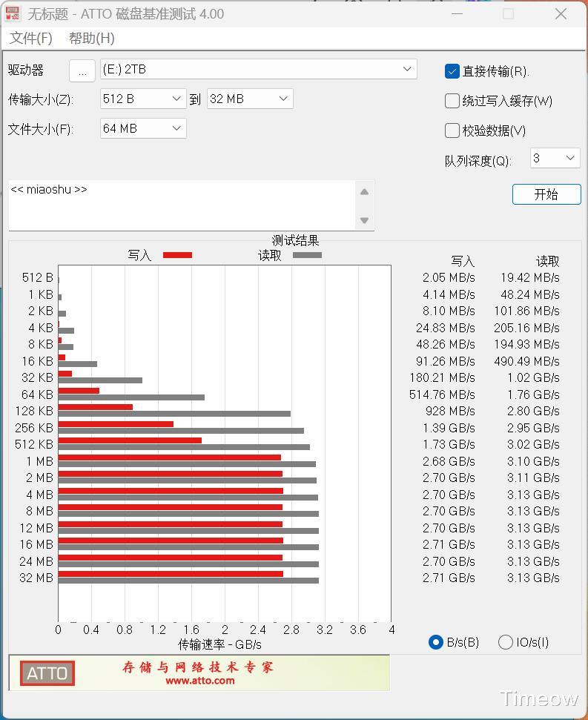Uncheck the 直接传输(R) checkbox
This screenshot has width=588, height=720.
tap(452, 72)
